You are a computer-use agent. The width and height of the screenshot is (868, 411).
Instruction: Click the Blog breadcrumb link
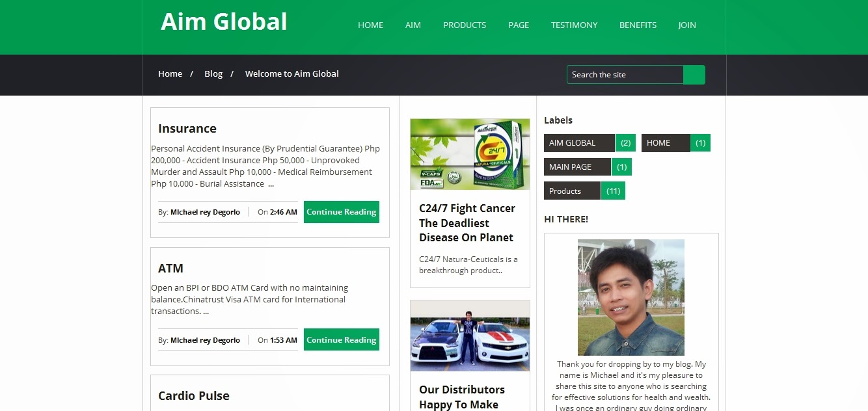pos(213,73)
